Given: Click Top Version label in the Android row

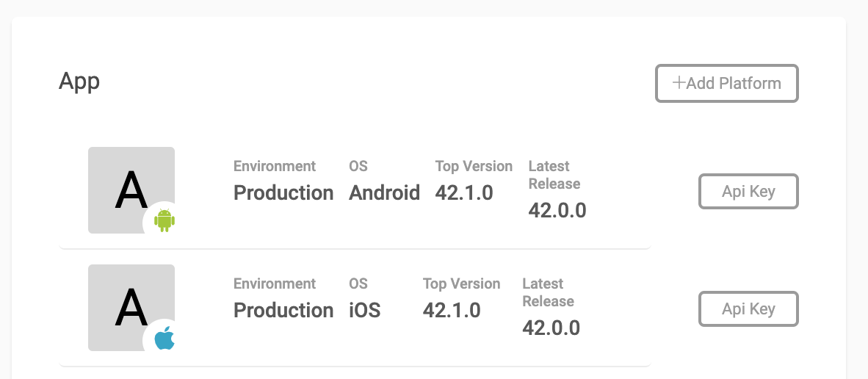Looking at the screenshot, I should point(474,166).
